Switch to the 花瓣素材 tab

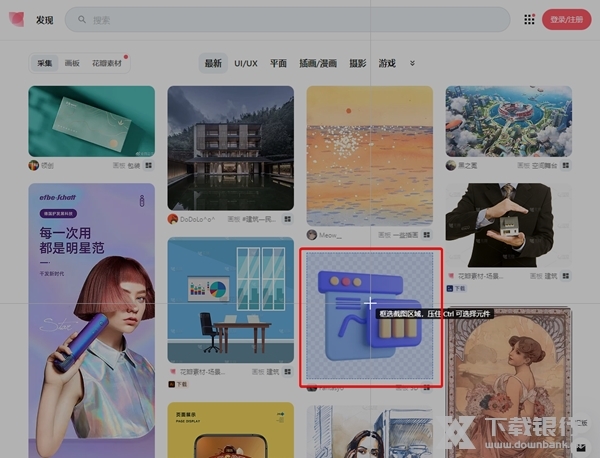click(x=107, y=63)
